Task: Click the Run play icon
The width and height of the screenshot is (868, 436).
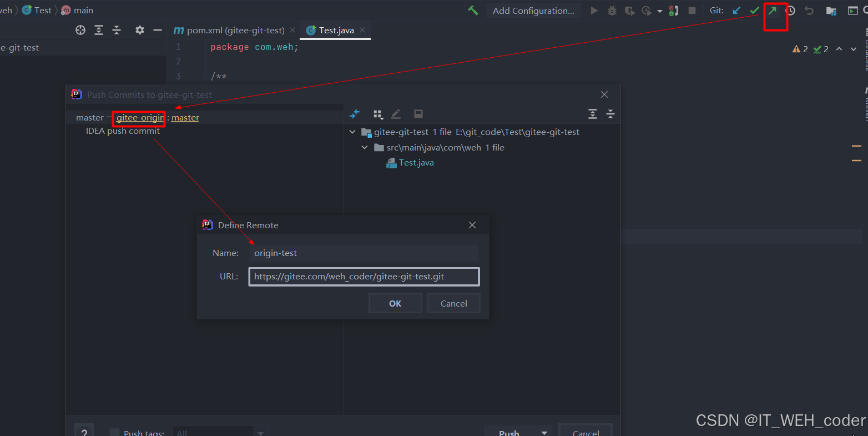Action: (594, 11)
